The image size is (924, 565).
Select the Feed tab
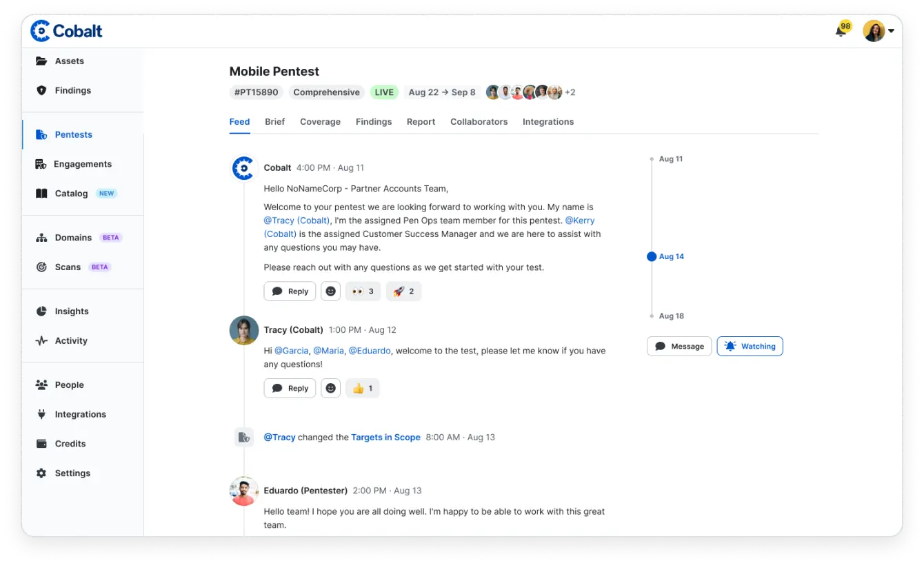pyautogui.click(x=239, y=122)
